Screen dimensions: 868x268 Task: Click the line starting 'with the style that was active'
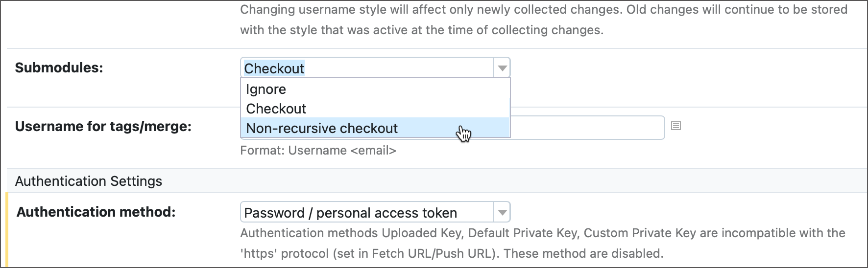click(x=421, y=30)
